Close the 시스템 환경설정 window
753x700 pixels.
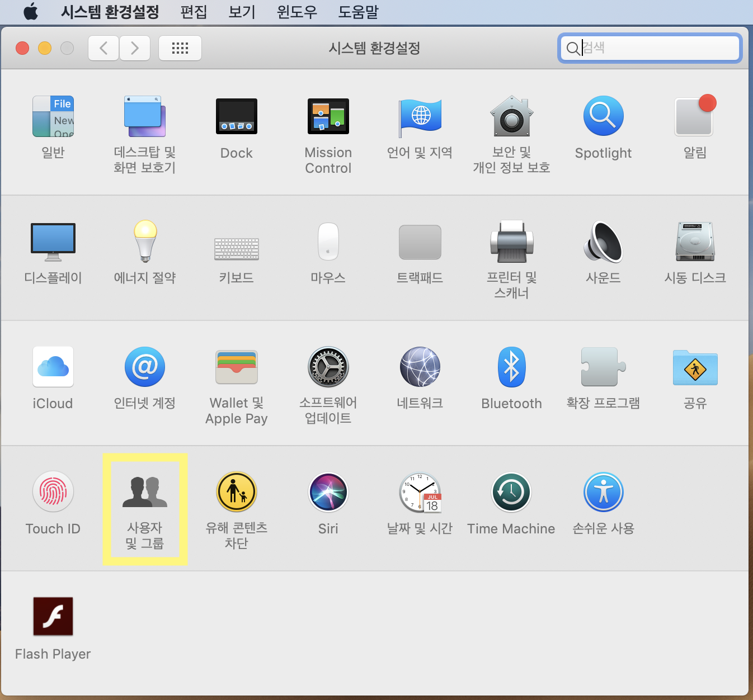(x=22, y=48)
